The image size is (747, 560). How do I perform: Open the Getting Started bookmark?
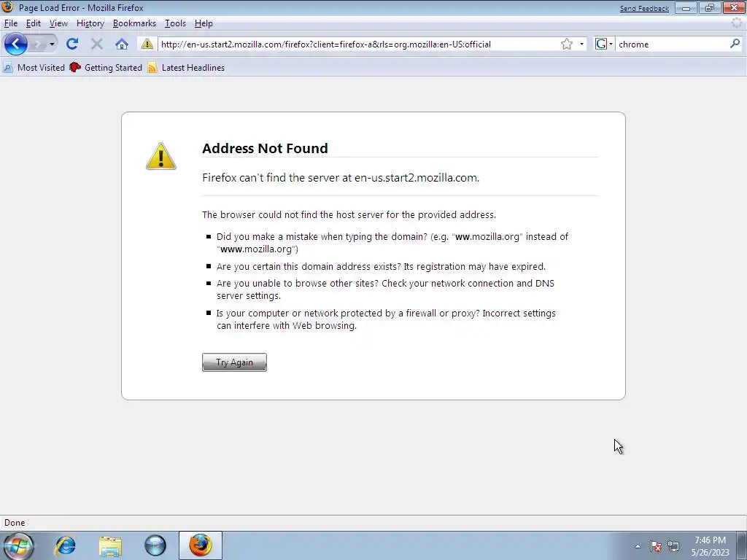tap(106, 68)
